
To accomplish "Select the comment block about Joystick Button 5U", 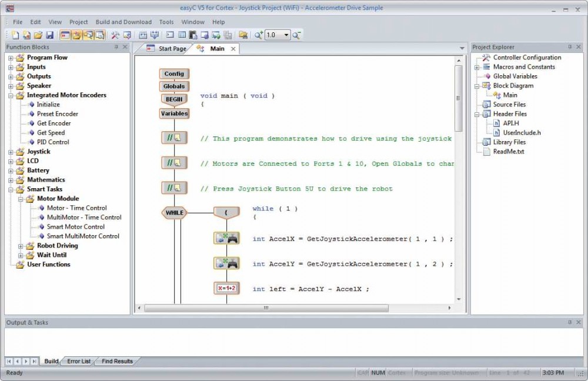I will tap(175, 188).
